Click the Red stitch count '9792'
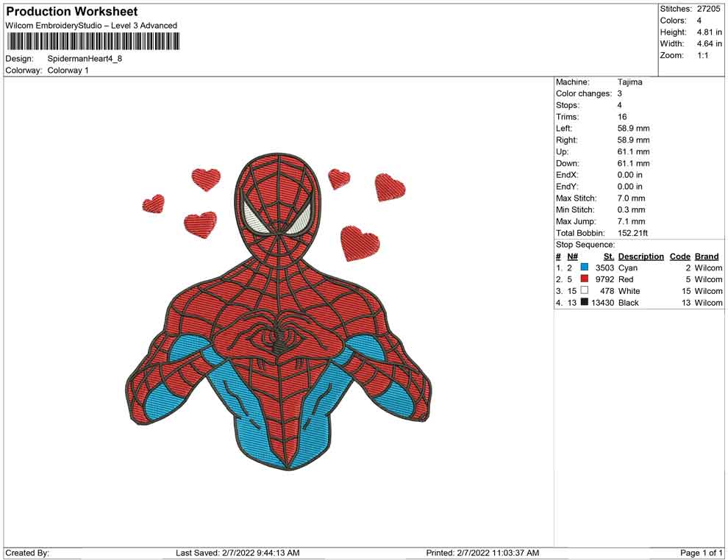The width and height of the screenshot is (728, 560). coord(604,279)
